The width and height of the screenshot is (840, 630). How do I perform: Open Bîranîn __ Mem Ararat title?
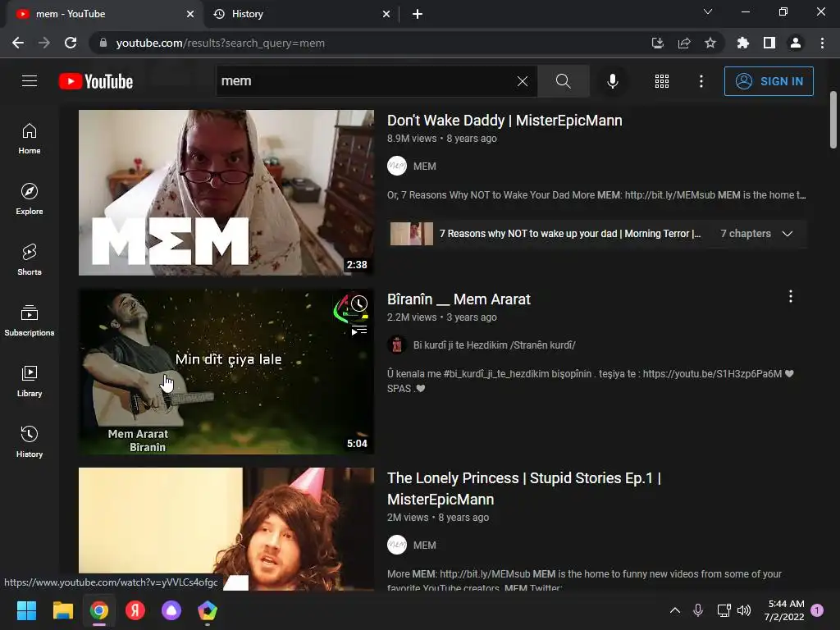459,299
